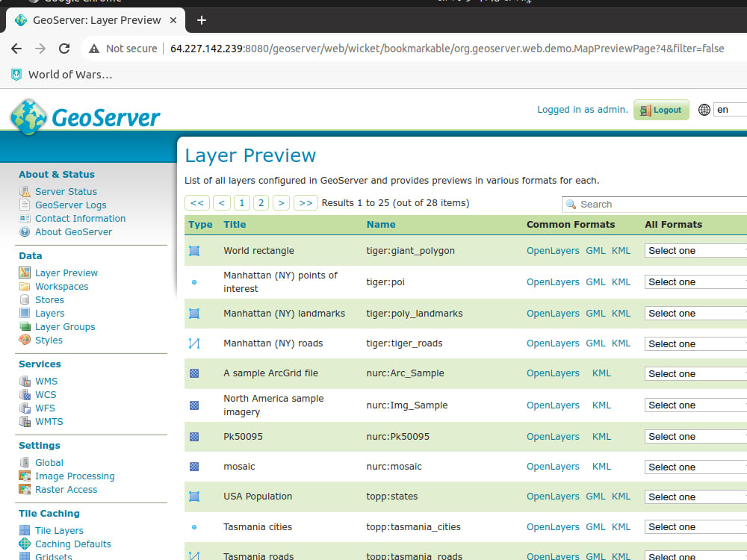
Task: Open All Formats dropdown for topp:states
Action: [695, 497]
